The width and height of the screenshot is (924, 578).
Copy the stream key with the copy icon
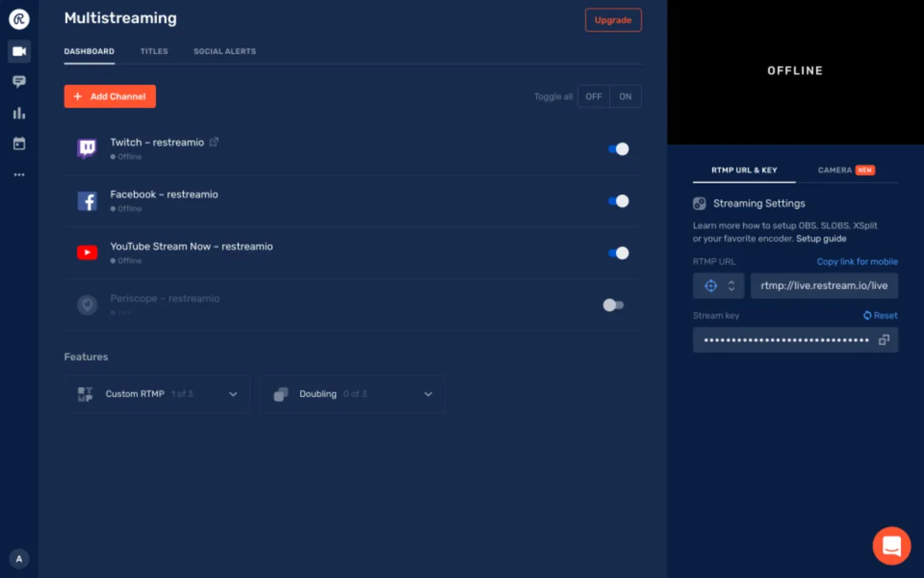point(884,340)
